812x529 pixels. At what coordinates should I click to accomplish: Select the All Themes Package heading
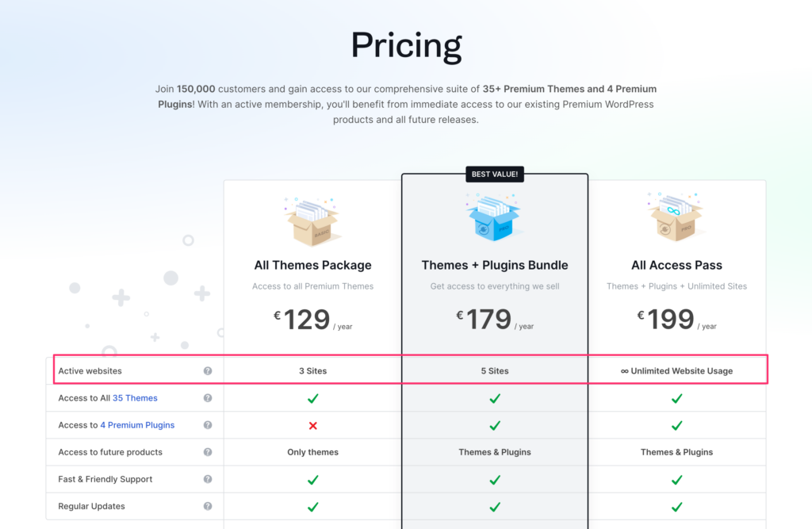click(312, 265)
